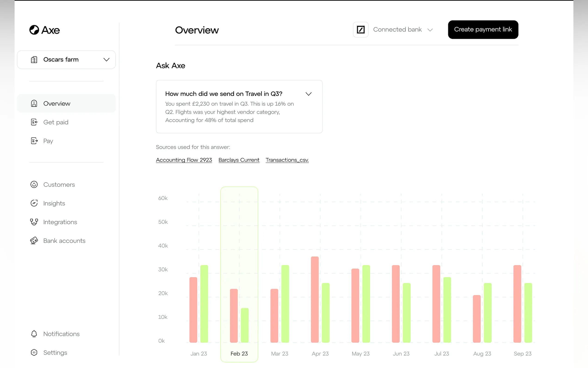Collapse the Travel in Q3 answer card
Viewport: 588px width, 368px height.
tap(308, 94)
